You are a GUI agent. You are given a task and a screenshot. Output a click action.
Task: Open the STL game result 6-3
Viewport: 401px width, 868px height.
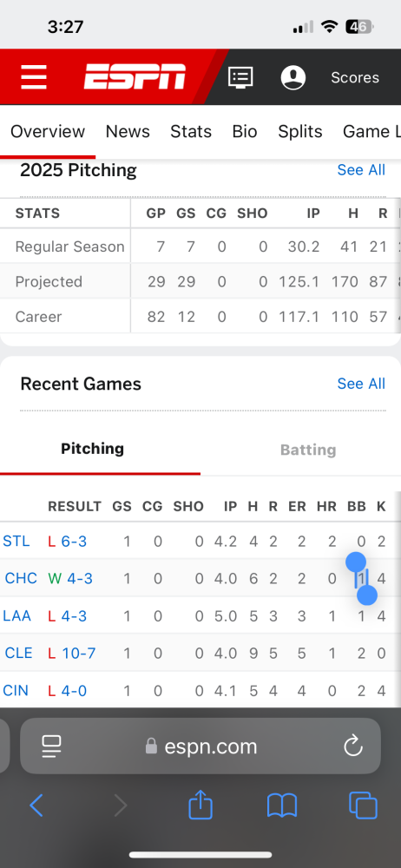coord(74,541)
